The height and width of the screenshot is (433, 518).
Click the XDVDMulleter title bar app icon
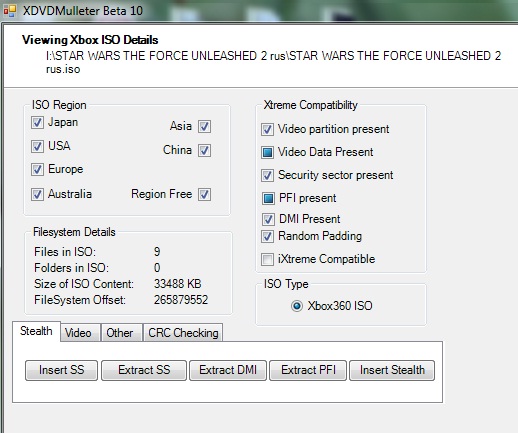pyautogui.click(x=10, y=11)
